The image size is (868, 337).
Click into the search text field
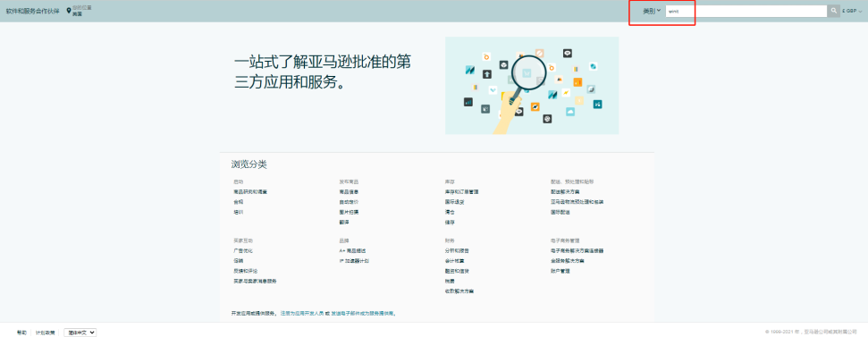coord(746,11)
